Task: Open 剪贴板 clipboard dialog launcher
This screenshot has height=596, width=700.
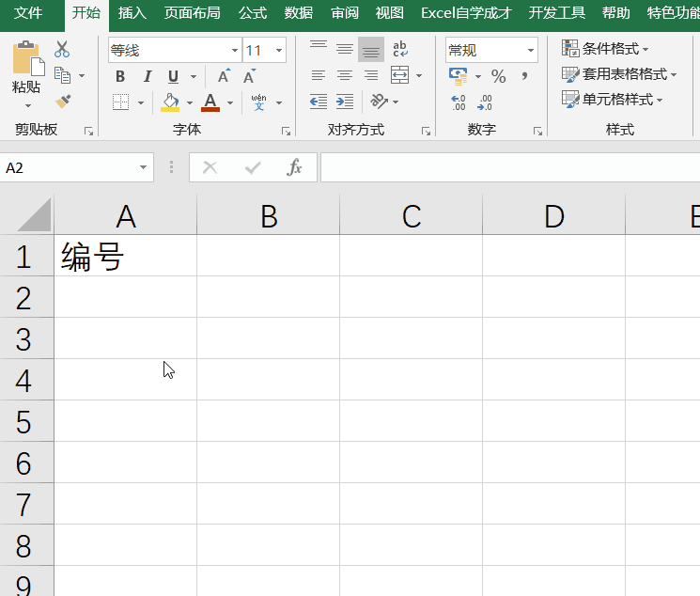Action: pyautogui.click(x=89, y=132)
